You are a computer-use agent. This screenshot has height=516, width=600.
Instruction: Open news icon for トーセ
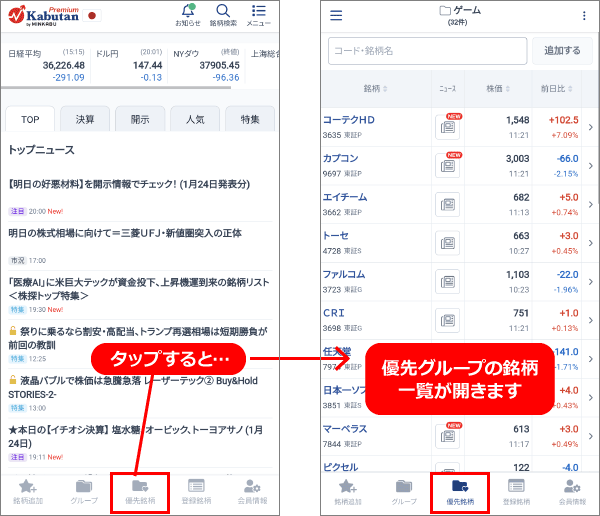point(448,243)
